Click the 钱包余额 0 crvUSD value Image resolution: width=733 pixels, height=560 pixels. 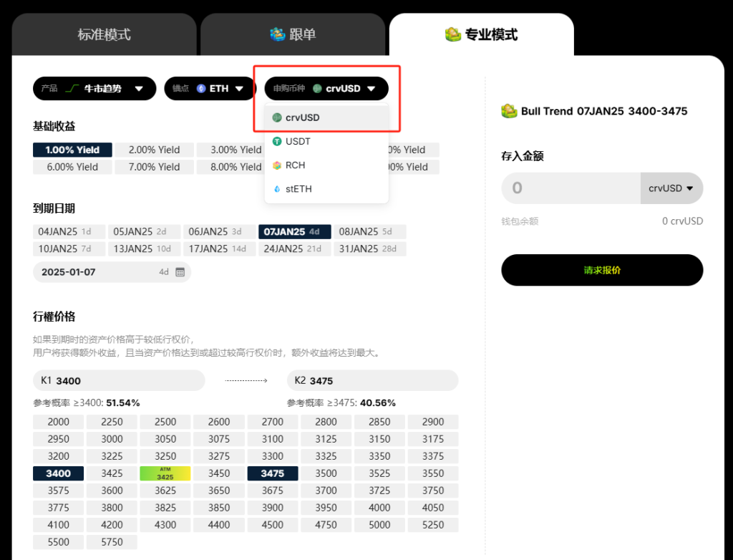click(x=682, y=221)
